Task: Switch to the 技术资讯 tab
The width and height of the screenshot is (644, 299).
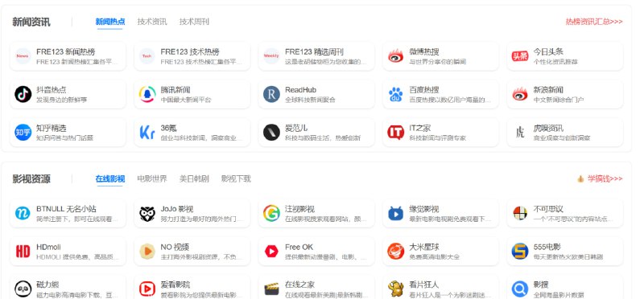Action: coord(152,22)
